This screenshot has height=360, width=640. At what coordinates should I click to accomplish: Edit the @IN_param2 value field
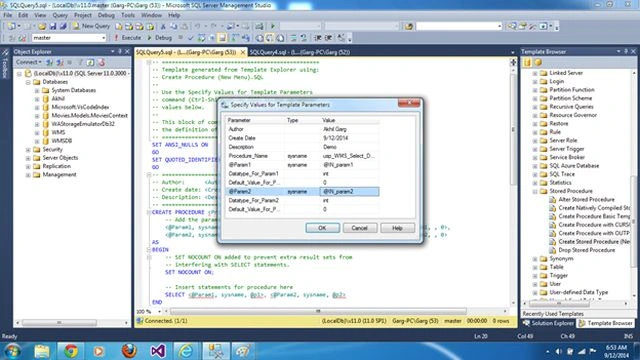(350, 191)
